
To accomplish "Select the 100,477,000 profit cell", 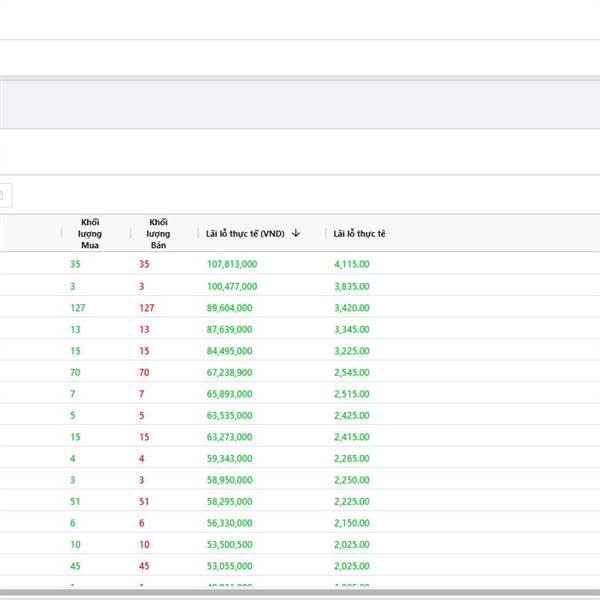I will (x=232, y=286).
